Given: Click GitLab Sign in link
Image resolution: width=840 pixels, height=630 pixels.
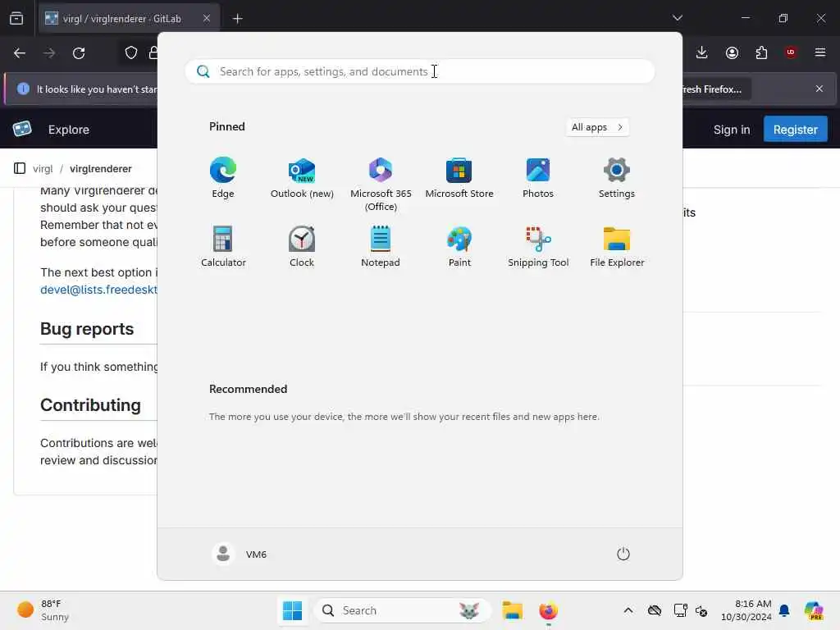Looking at the screenshot, I should click(732, 129).
